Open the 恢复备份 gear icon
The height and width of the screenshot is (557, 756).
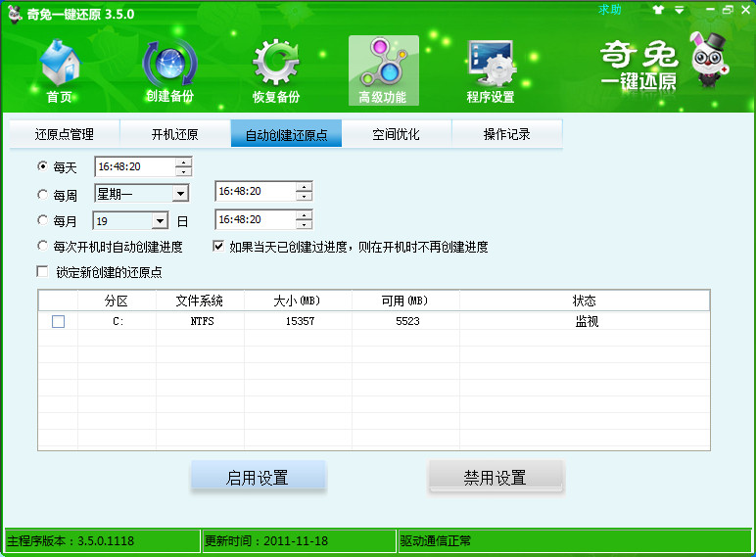click(x=276, y=70)
